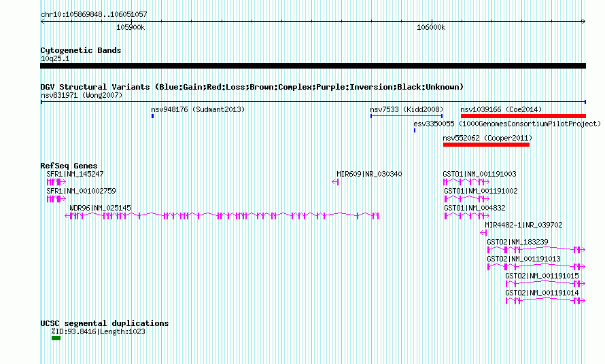
Task: Click the %ID:93.8416|Length:1023 label
Action: (x=99, y=331)
